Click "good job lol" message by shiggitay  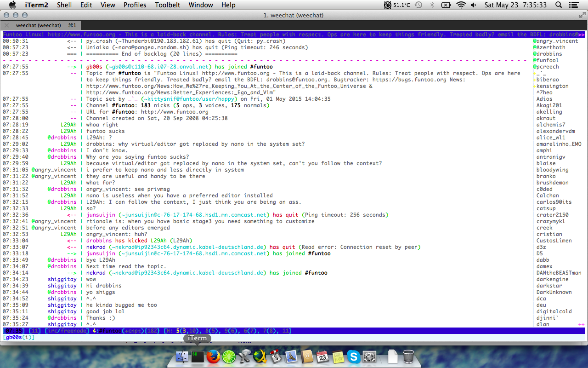(x=106, y=311)
